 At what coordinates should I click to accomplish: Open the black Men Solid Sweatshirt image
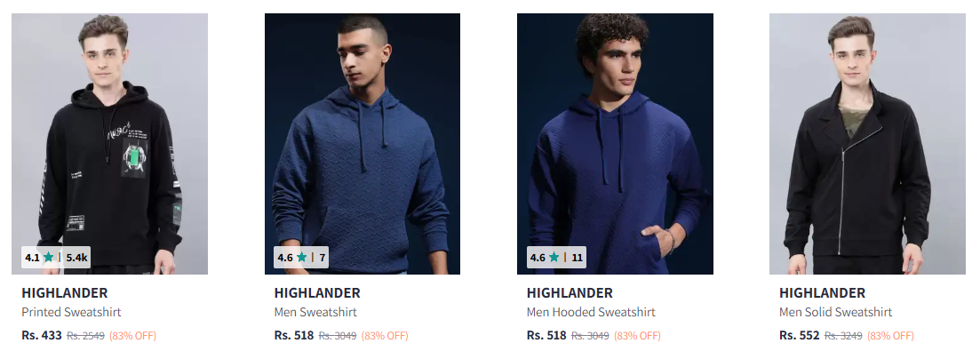click(x=867, y=144)
